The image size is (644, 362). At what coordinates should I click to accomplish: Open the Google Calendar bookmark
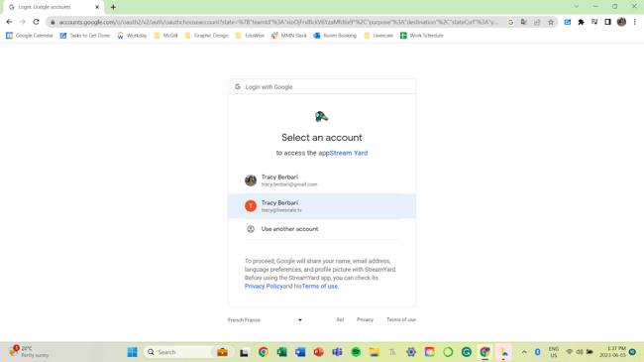pos(30,36)
